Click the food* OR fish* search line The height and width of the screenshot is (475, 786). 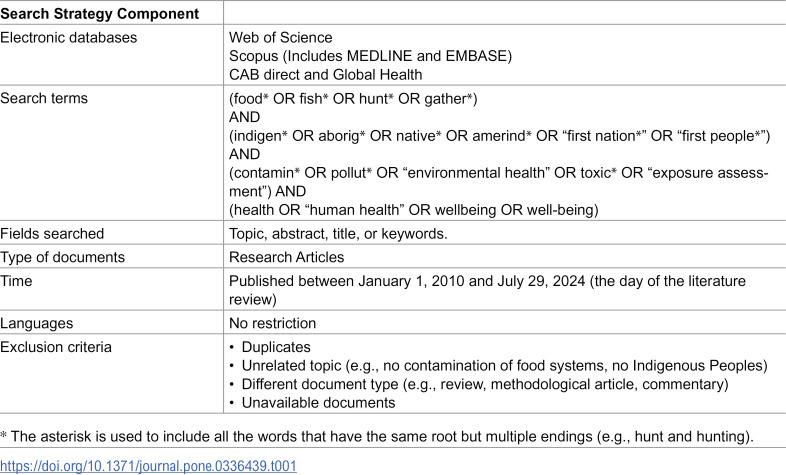pos(353,99)
